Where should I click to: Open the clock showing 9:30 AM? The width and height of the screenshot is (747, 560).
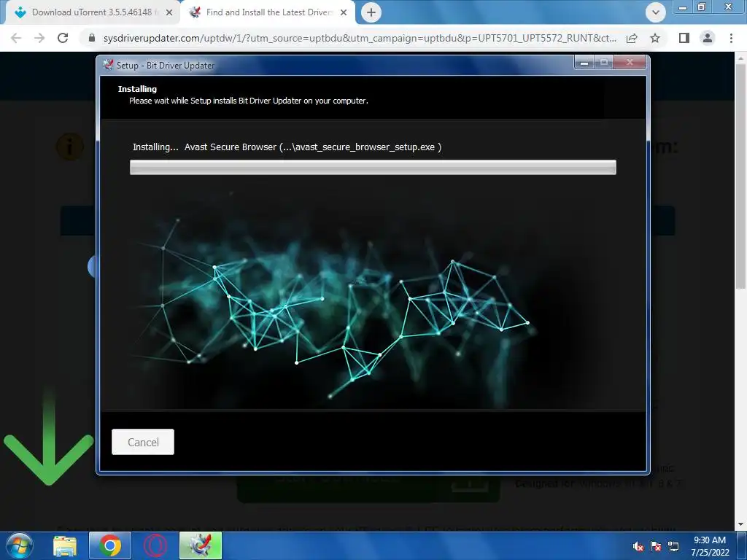[710, 546]
